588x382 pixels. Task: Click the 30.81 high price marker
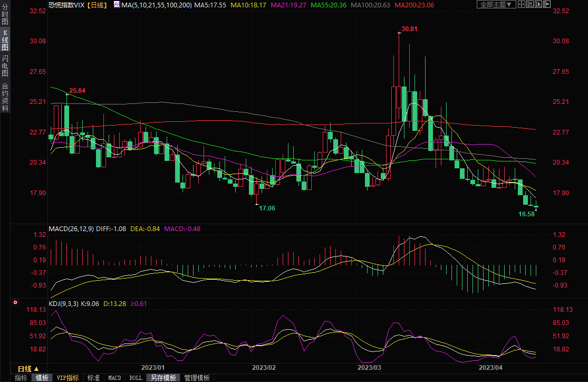pyautogui.click(x=409, y=28)
